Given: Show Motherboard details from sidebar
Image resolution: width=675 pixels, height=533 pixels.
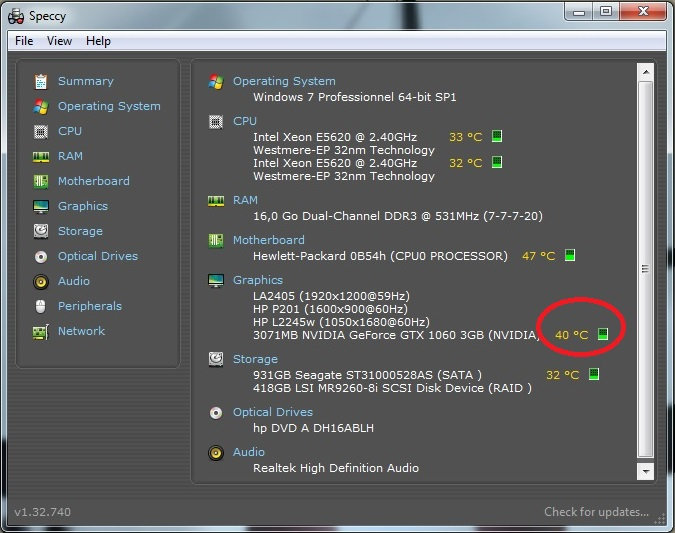Looking at the screenshot, I should (94, 181).
